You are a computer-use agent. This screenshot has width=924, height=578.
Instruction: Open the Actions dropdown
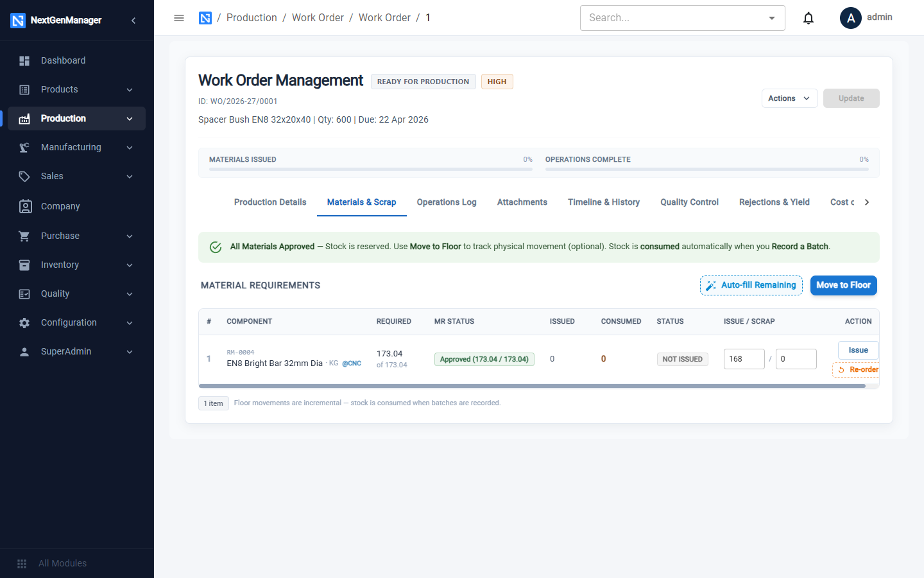789,98
